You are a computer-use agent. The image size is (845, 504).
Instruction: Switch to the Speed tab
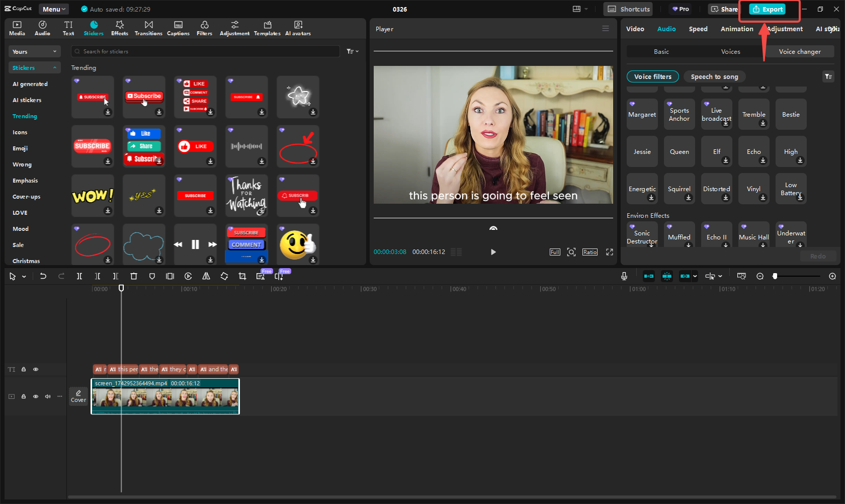[698, 29]
